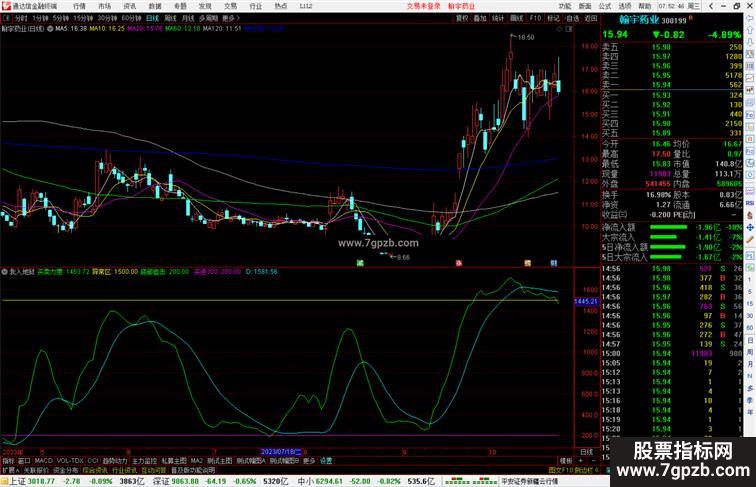
Task: Click the F10 info sidebar icon
Action: pyautogui.click(x=750, y=114)
